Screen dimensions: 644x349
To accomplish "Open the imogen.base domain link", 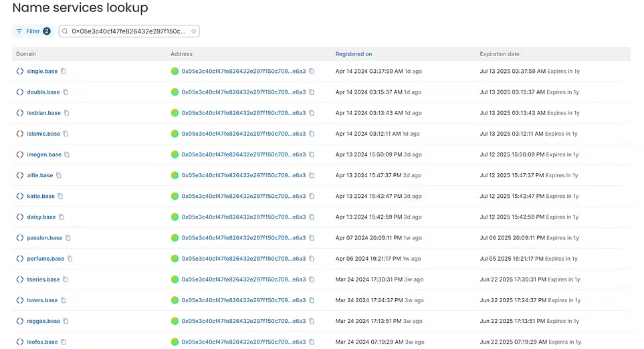I will coord(44,154).
